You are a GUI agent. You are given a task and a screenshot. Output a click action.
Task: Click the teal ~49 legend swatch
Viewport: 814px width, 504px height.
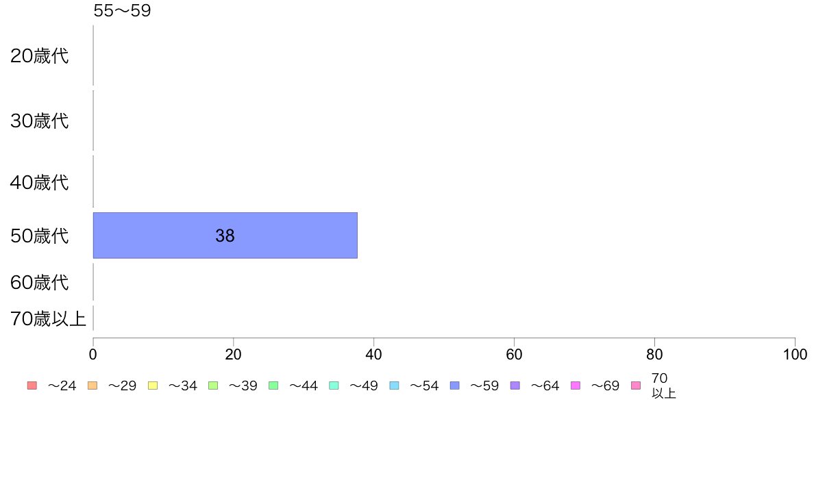coord(334,386)
